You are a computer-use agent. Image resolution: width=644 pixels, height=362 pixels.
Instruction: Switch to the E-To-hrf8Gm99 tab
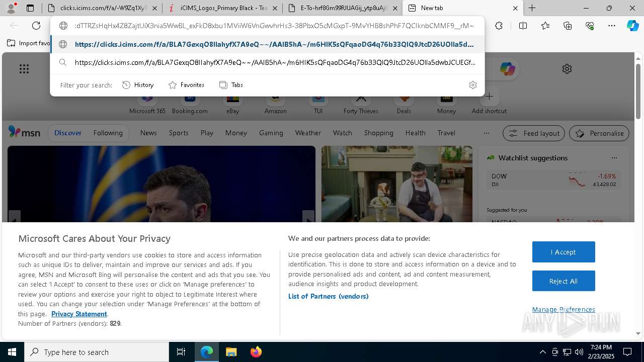coord(342,8)
